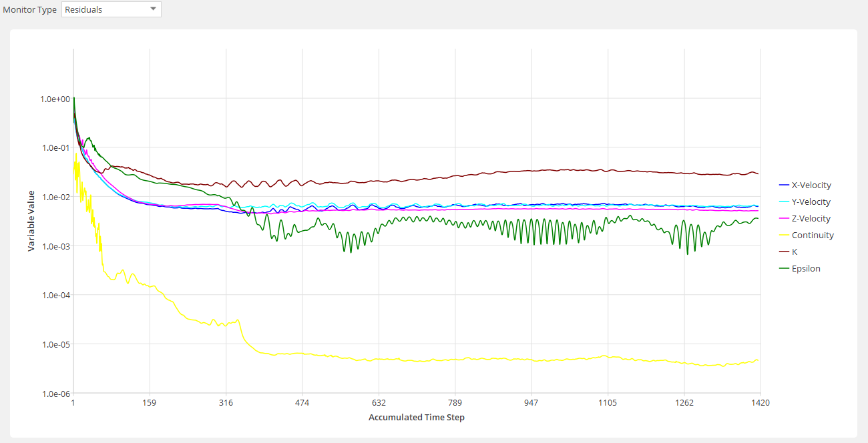Click the '474' x-axis tick label
Image resolution: width=868 pixels, height=443 pixels.
(x=302, y=403)
